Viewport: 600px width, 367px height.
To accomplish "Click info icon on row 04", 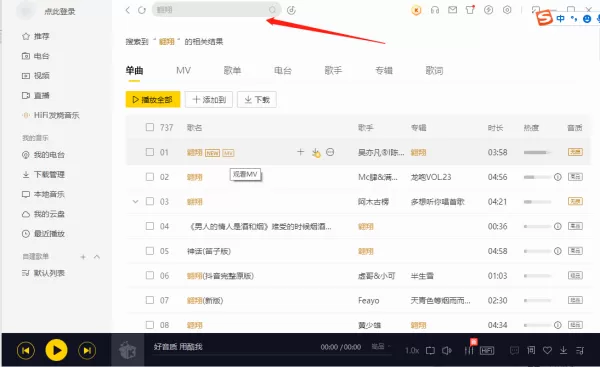I will coord(558,226).
